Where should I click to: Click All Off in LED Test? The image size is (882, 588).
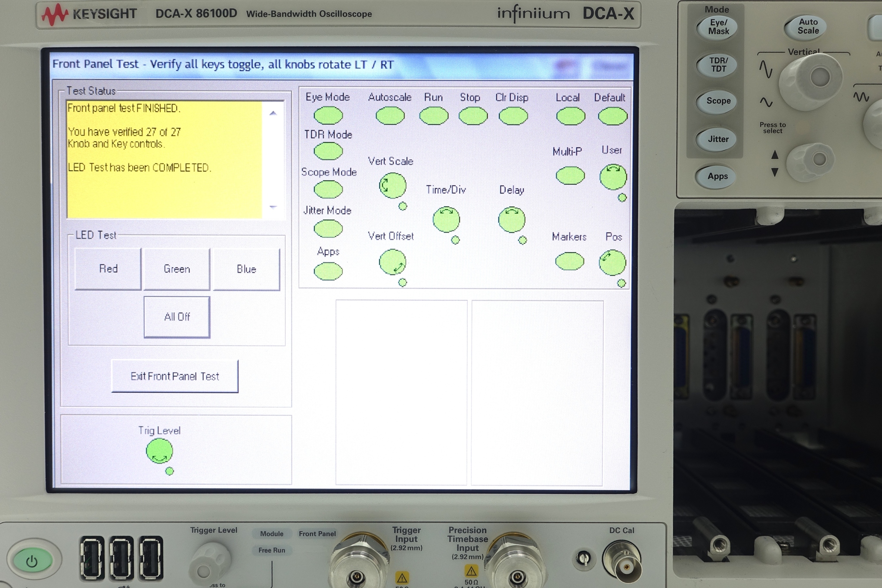(x=177, y=317)
